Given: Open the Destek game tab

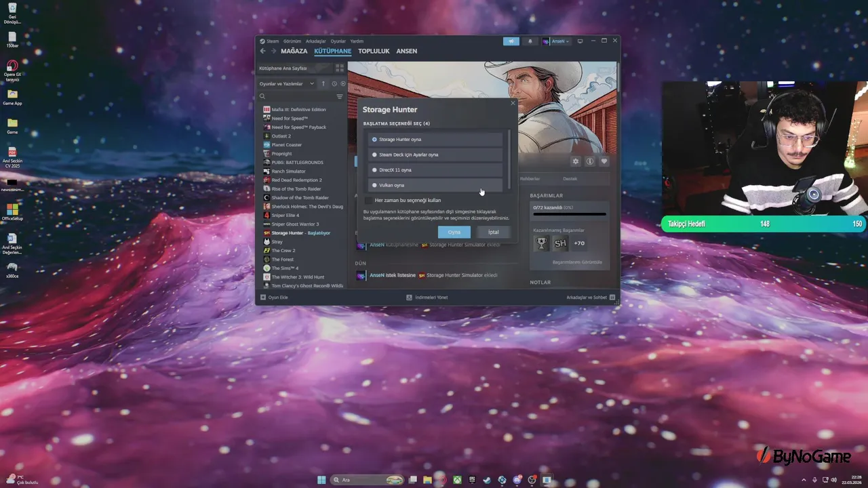Looking at the screenshot, I should [x=570, y=179].
